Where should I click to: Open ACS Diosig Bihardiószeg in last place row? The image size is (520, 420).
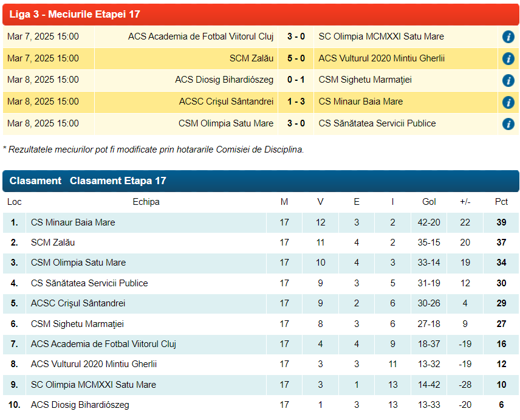coord(80,405)
